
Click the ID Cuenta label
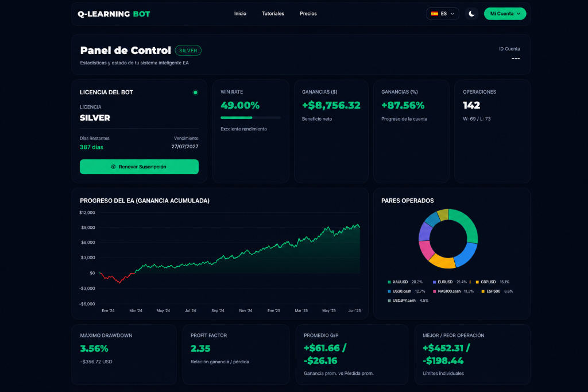point(509,49)
